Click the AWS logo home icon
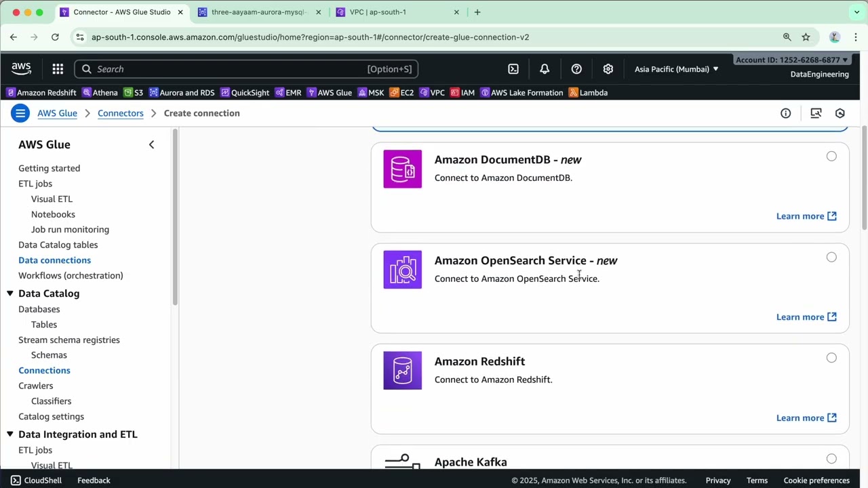 coord(21,68)
